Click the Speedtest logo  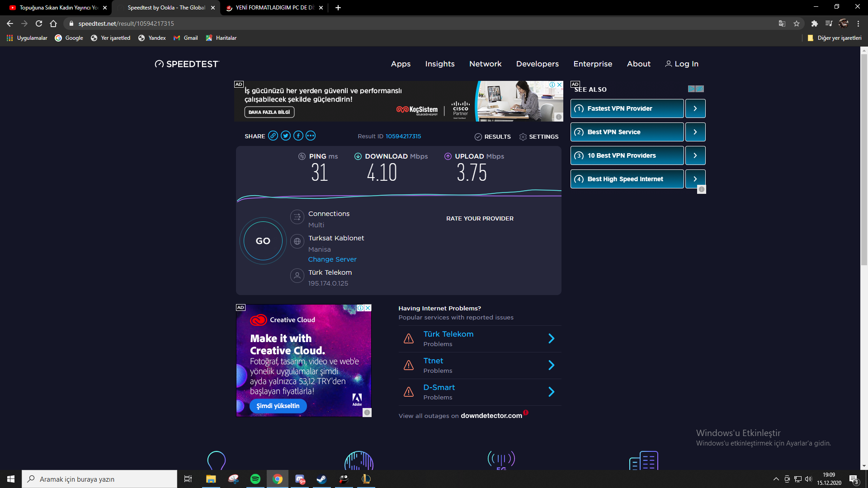pos(187,64)
